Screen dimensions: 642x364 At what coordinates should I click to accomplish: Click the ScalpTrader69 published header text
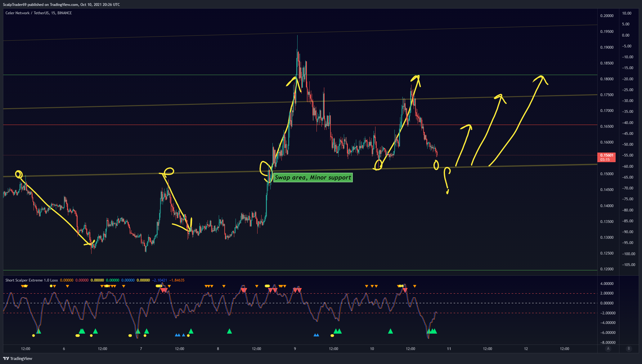(61, 5)
